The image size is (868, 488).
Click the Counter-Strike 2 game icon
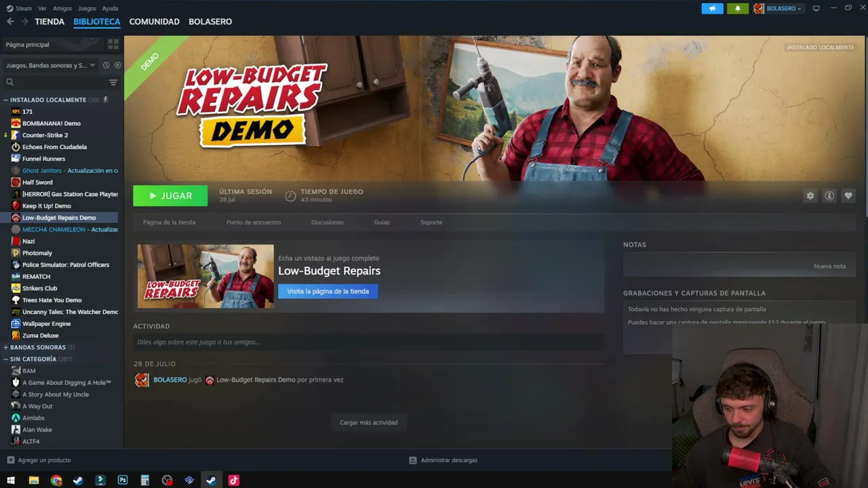tap(16, 135)
